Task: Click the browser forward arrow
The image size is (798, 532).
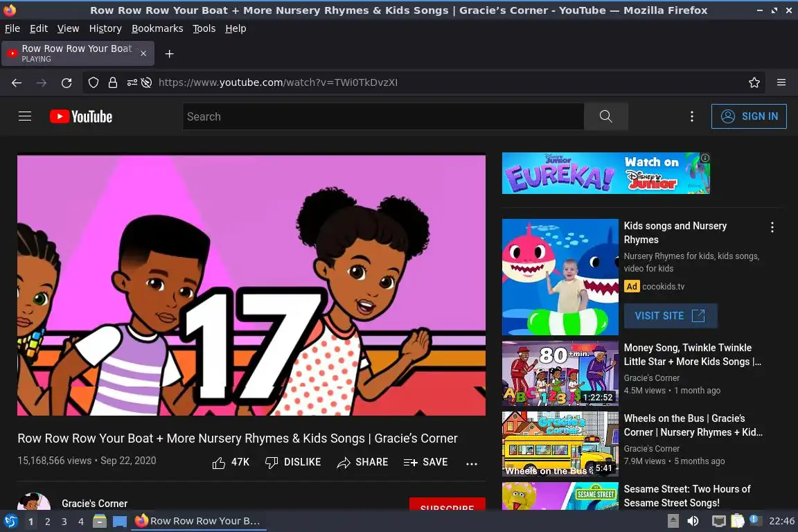Action: point(42,82)
